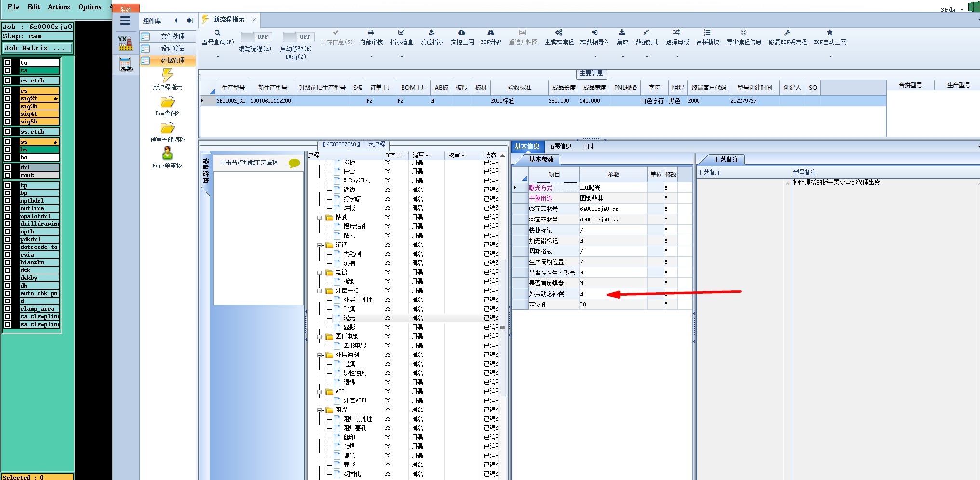
Task: Select the 6E0000ZJA0 data row
Action: (543, 101)
